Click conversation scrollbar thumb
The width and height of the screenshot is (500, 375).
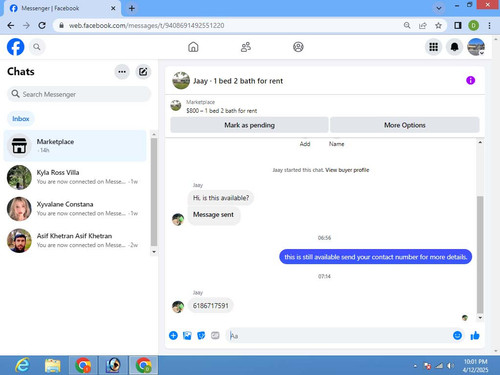tap(480, 255)
